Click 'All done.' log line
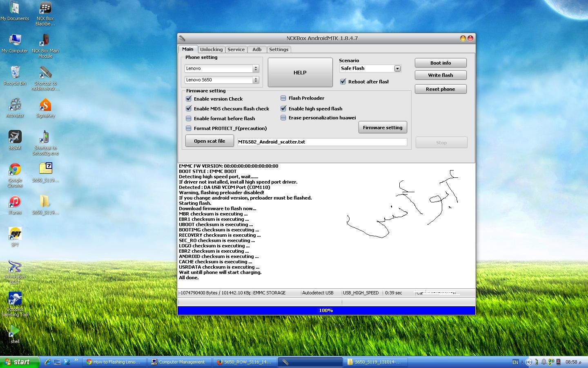 coord(189,278)
